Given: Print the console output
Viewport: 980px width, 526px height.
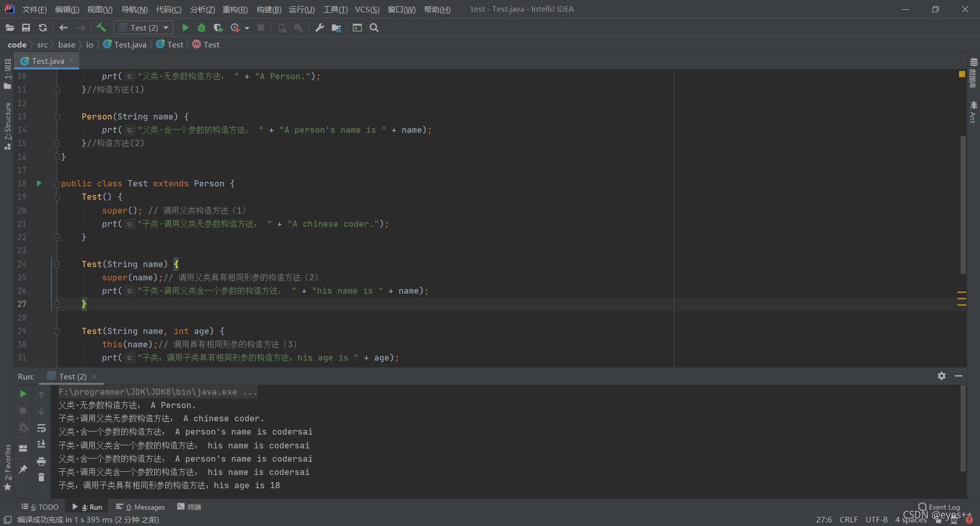Looking at the screenshot, I should coord(41,461).
